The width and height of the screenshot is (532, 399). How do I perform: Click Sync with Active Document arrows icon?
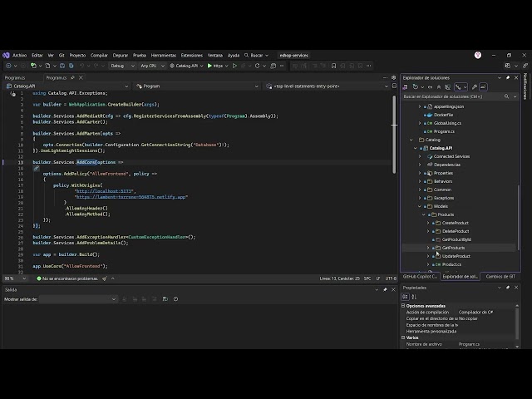(x=430, y=87)
